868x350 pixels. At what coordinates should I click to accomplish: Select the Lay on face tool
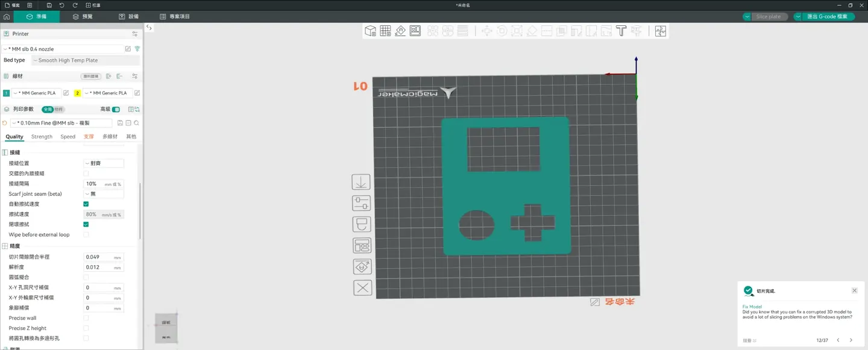(x=532, y=31)
